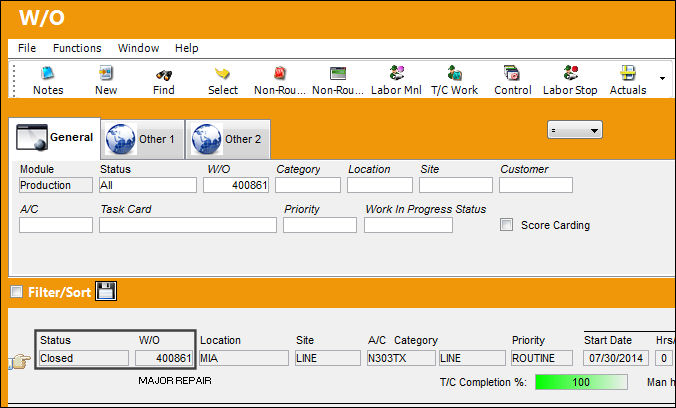Toggle the Filter/Sort checkbox

[16, 292]
